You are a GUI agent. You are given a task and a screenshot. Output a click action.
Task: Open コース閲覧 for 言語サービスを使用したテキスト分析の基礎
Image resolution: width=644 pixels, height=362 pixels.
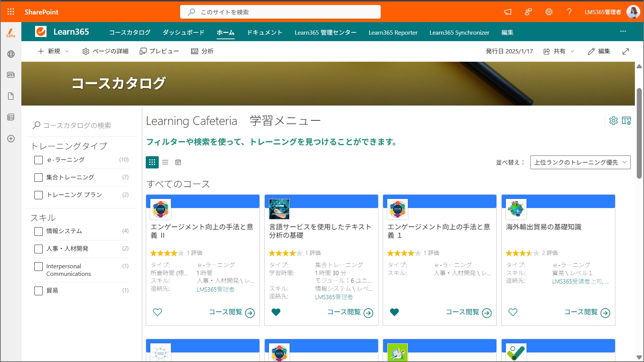(x=350, y=312)
